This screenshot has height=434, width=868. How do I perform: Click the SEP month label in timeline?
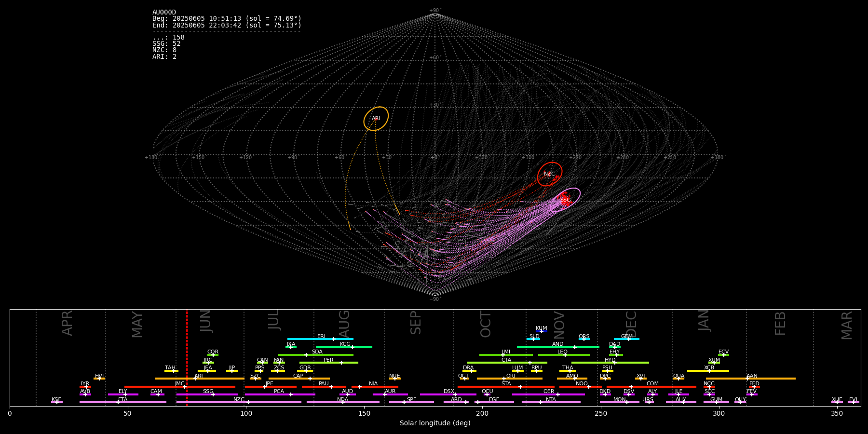pyautogui.click(x=416, y=323)
